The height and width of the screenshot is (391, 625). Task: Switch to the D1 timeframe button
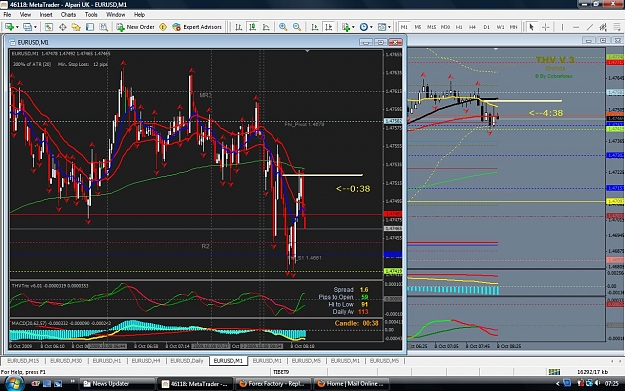486,27
